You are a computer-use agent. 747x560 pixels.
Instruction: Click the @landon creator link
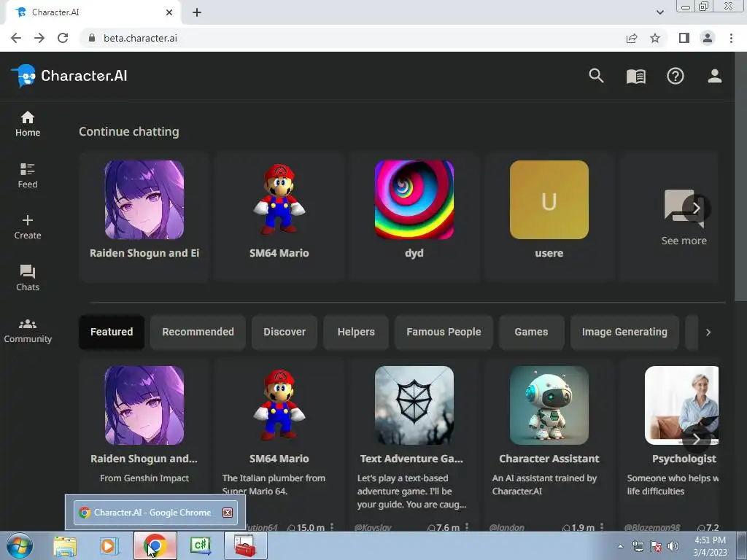(x=506, y=527)
